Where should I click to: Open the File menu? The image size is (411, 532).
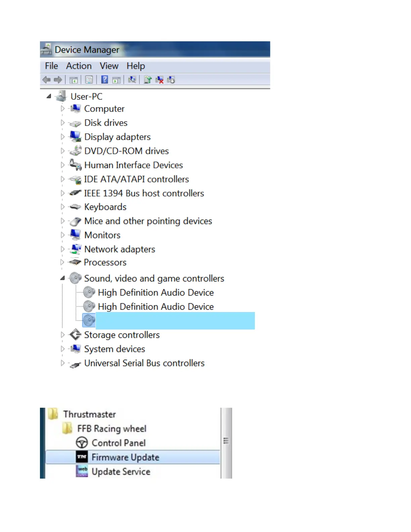[51, 66]
